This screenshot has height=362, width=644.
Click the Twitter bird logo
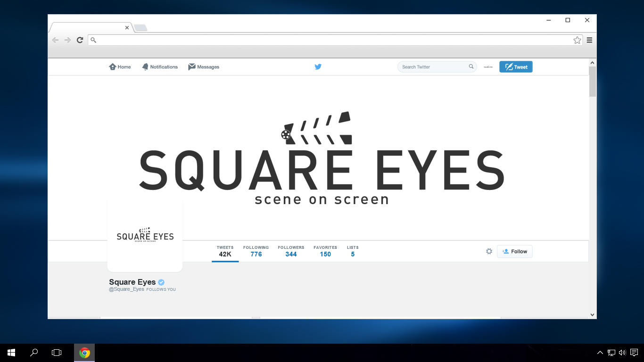coord(318,67)
